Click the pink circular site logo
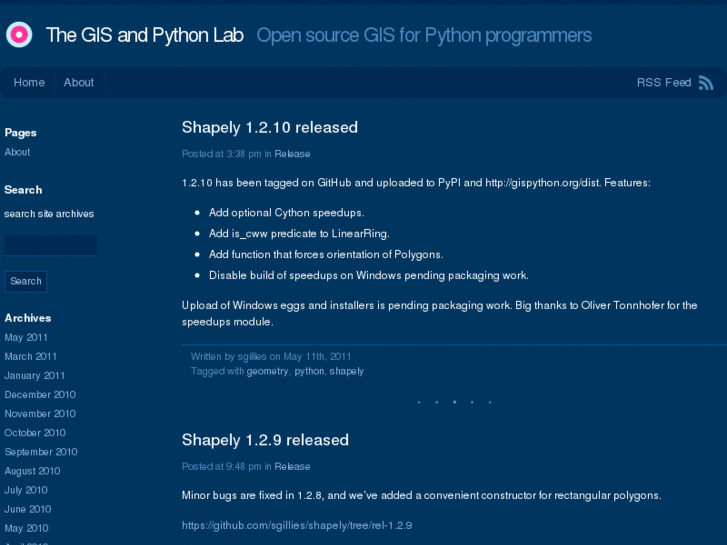Viewport: 727px width, 545px height. (x=19, y=35)
